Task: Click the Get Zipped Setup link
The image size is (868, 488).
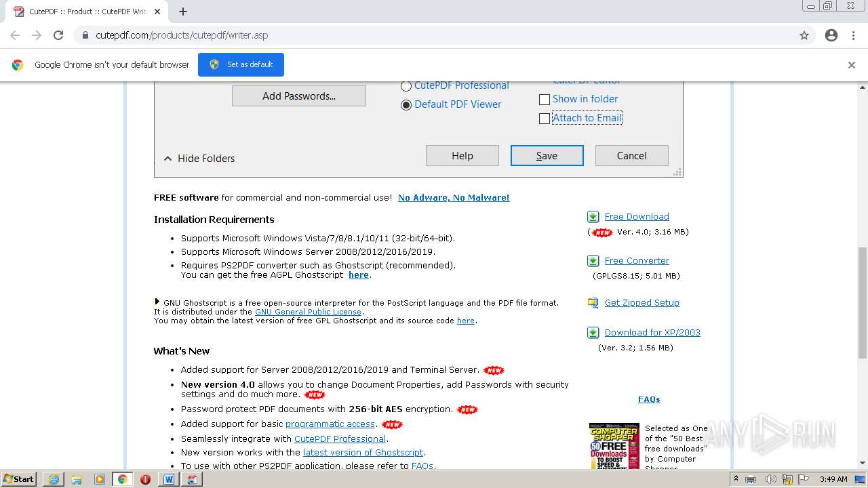Action: click(642, 303)
